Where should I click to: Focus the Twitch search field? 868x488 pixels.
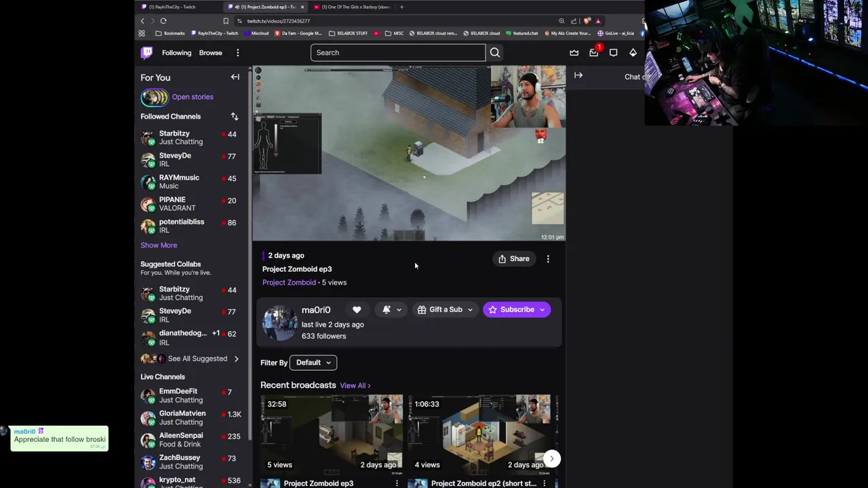pos(398,52)
